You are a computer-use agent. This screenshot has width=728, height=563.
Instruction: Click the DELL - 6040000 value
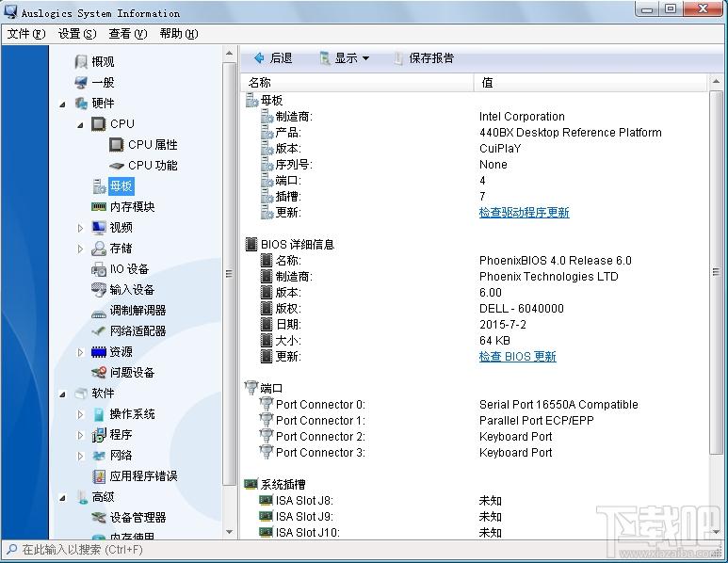coord(522,309)
